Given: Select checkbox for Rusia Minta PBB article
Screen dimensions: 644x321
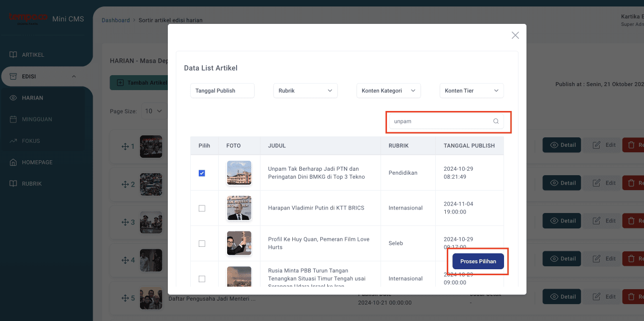Looking at the screenshot, I should click(x=202, y=279).
